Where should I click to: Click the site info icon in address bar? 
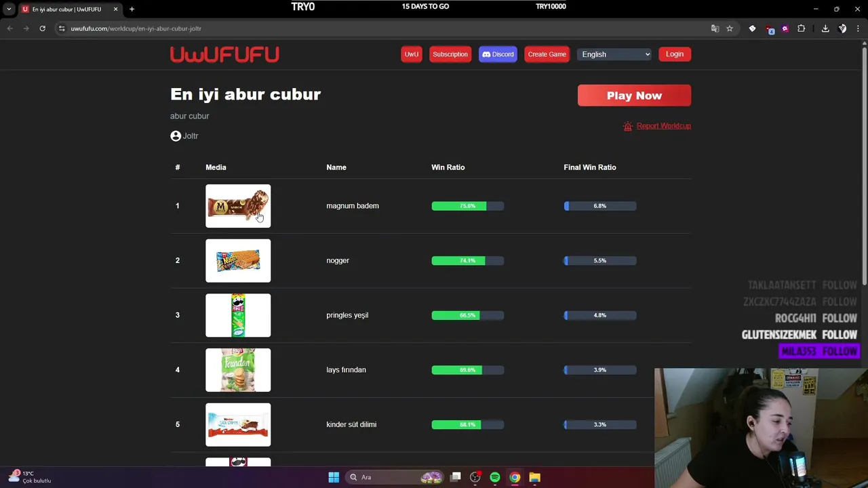tap(62, 28)
